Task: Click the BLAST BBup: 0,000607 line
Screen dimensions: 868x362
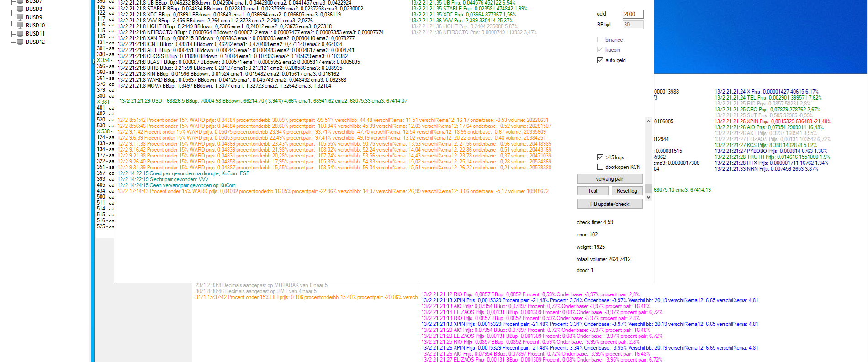Action: (x=238, y=62)
